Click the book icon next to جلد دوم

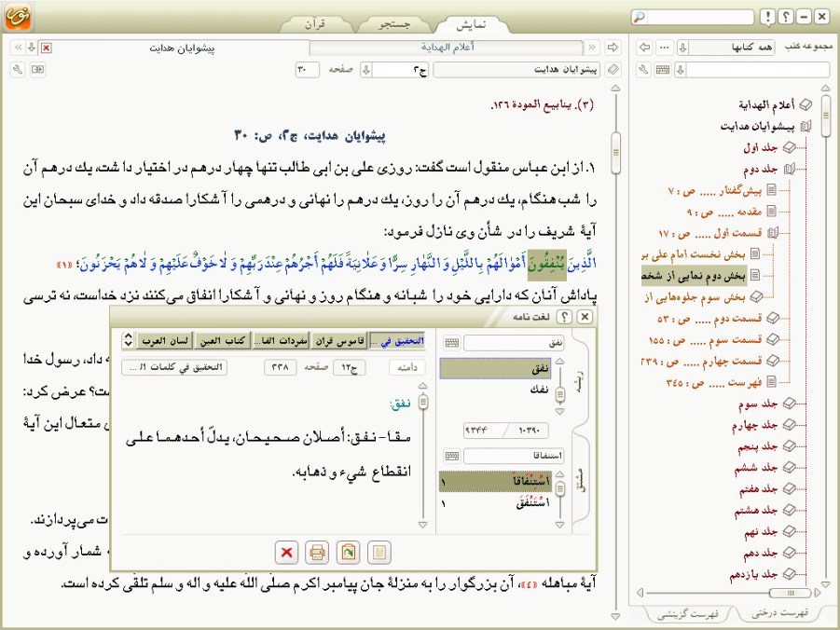[790, 170]
